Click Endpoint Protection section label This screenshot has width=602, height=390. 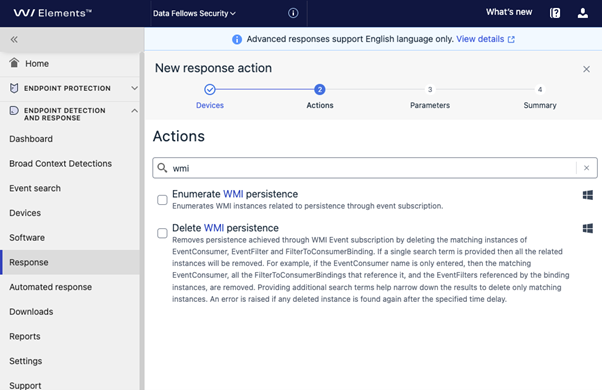click(67, 88)
